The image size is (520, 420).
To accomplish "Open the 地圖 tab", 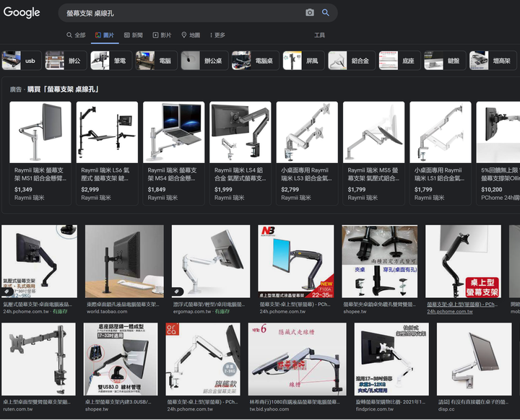I will [191, 35].
